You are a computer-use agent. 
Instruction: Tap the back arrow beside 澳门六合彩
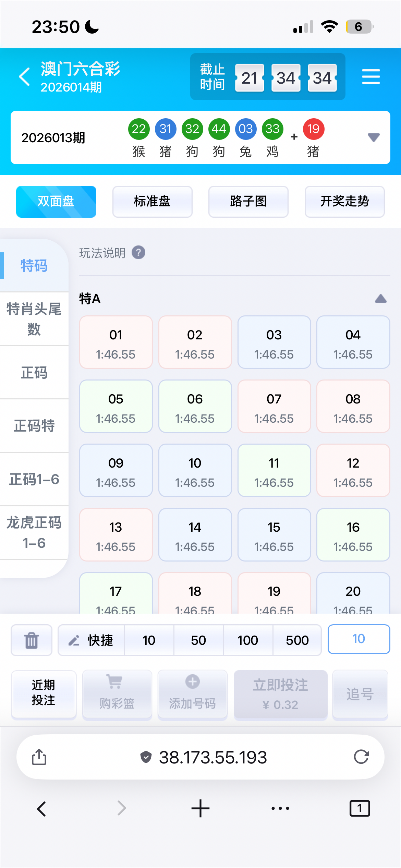click(x=25, y=76)
